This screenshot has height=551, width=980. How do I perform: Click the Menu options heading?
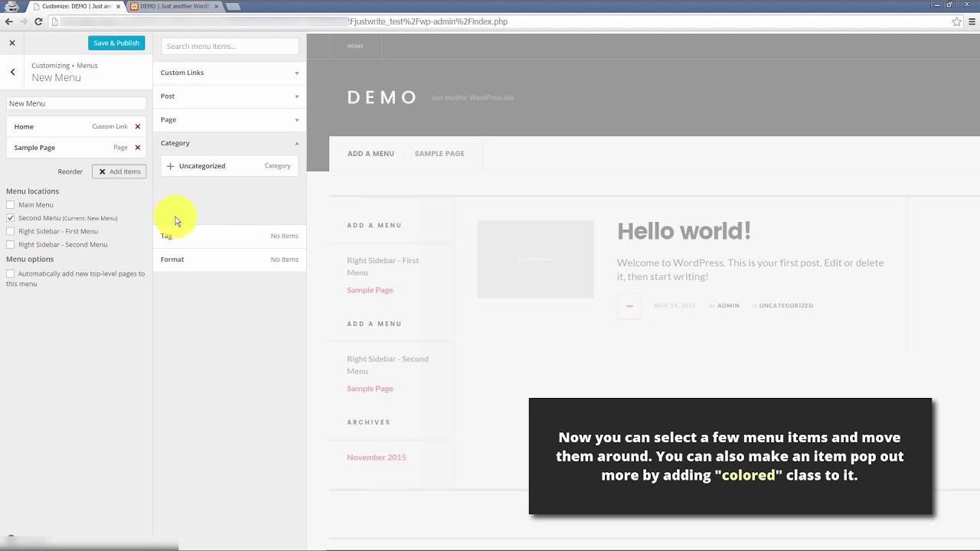point(30,259)
